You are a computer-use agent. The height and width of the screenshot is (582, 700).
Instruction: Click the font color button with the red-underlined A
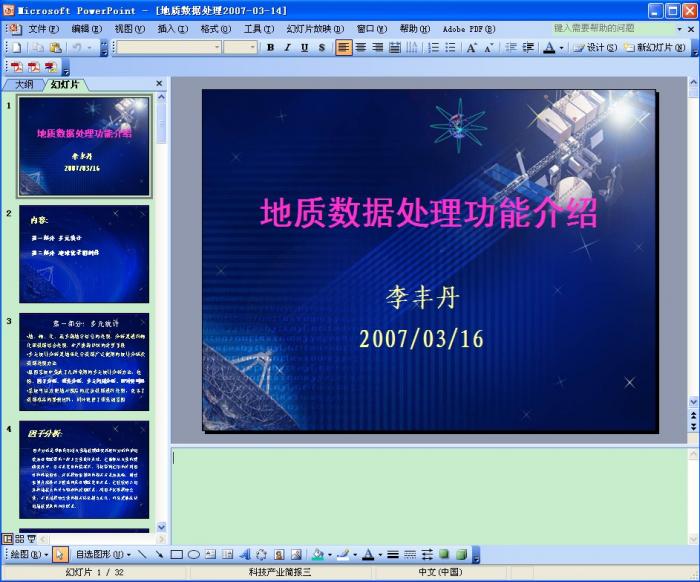click(x=549, y=47)
